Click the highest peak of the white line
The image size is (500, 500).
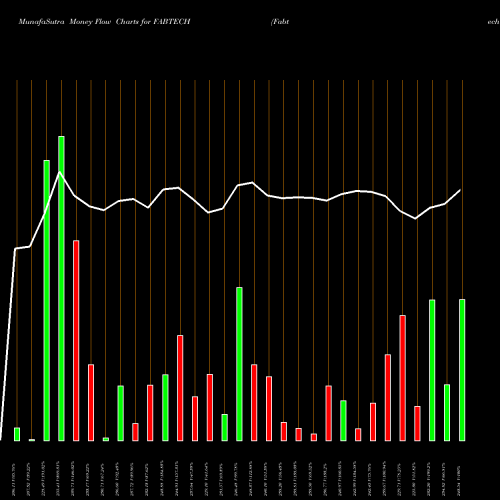tap(59, 172)
